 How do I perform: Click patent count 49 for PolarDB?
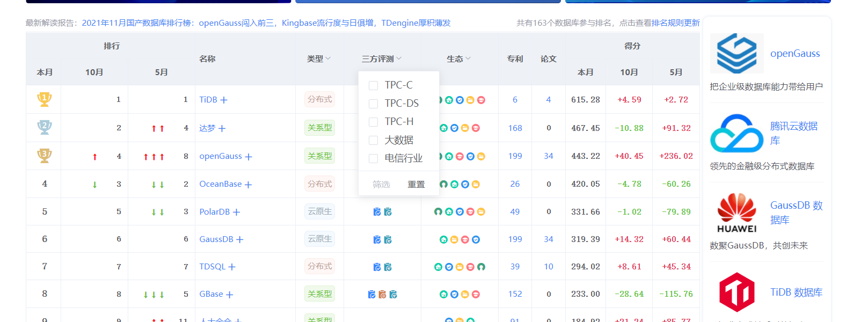515,212
